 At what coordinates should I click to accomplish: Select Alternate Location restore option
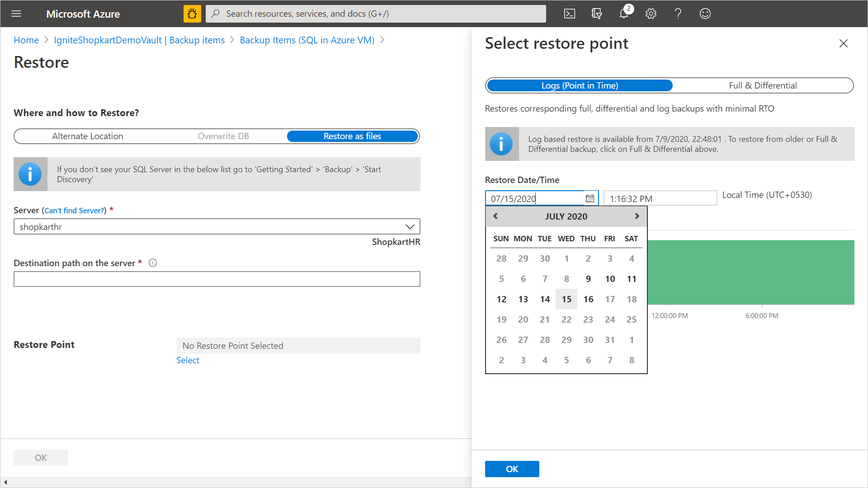(87, 136)
